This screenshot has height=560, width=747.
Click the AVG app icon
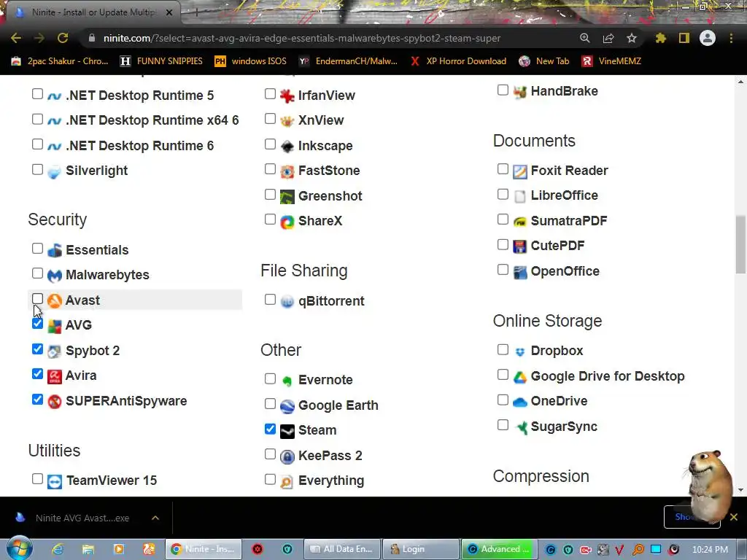[54, 326]
